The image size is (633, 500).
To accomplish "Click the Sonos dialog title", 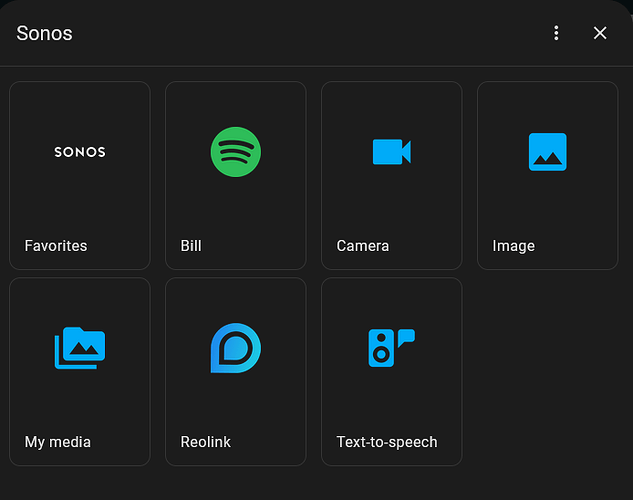I will pos(44,33).
